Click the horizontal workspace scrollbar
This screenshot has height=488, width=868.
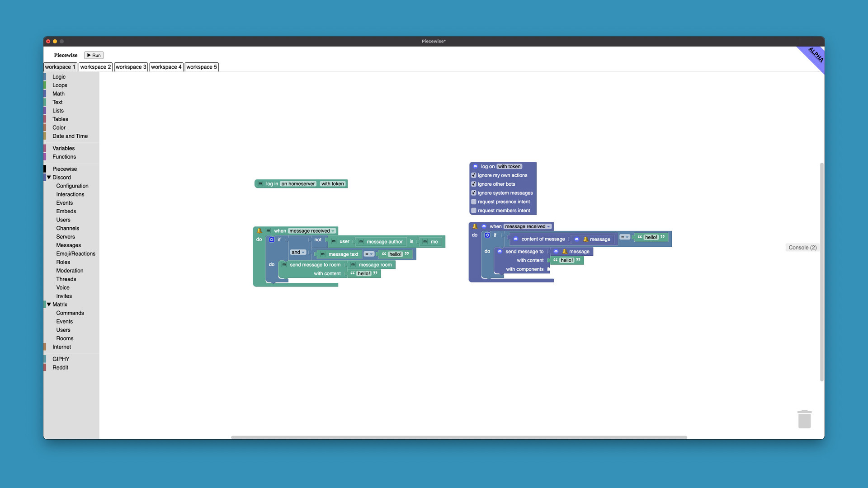click(x=458, y=437)
